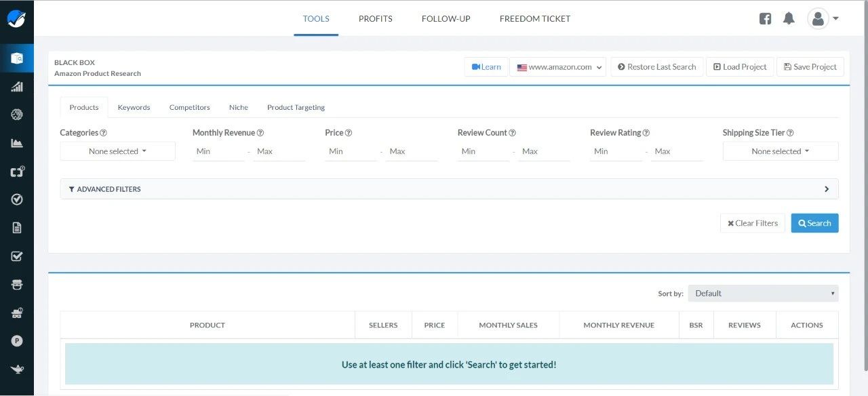This screenshot has width=868, height=396.
Task: Go to the Profits menu
Action: click(375, 19)
